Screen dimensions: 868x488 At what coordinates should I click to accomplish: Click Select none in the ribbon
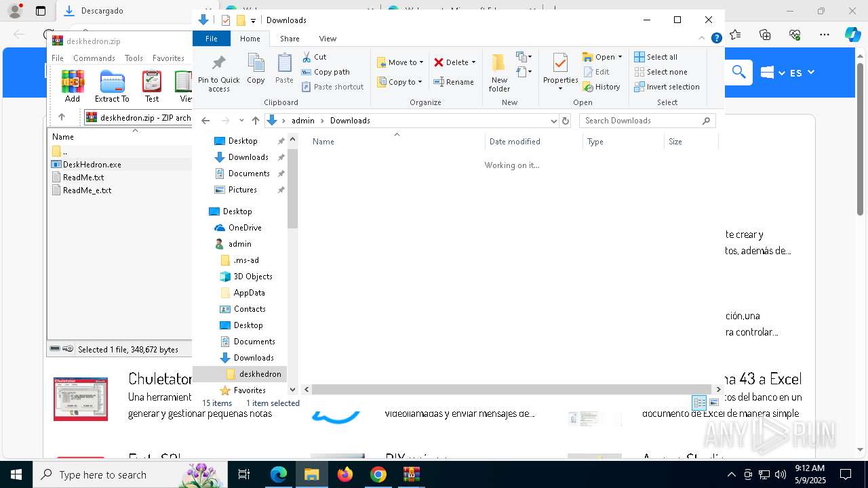661,72
